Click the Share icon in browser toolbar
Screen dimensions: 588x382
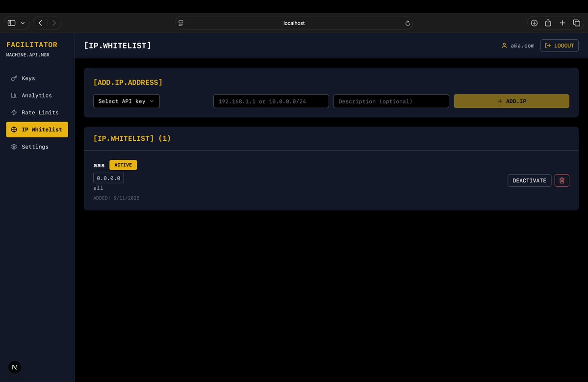tap(548, 23)
